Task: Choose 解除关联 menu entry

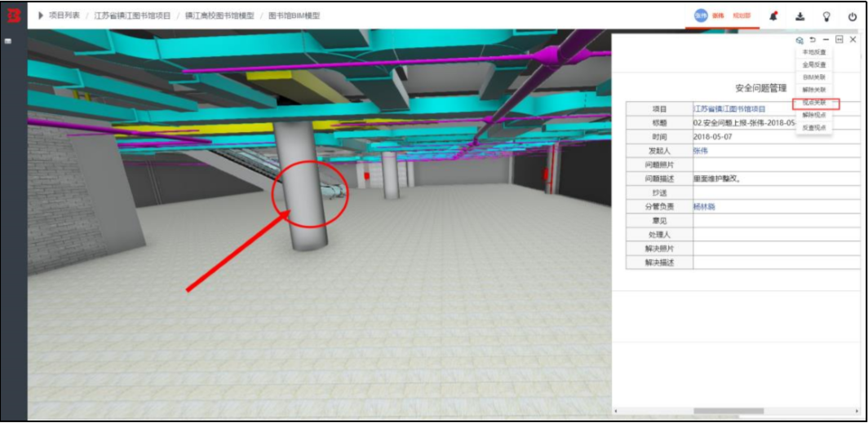Action: [x=814, y=90]
